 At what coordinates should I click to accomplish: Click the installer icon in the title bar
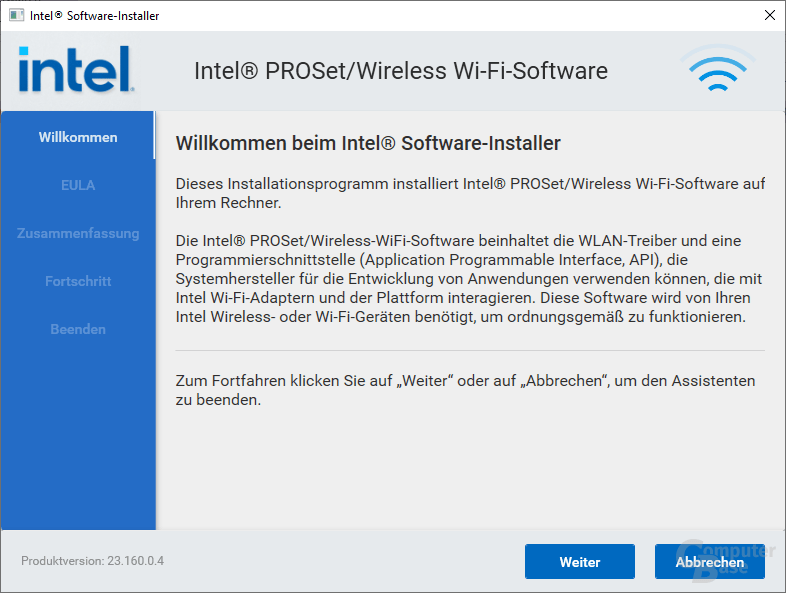click(x=16, y=16)
